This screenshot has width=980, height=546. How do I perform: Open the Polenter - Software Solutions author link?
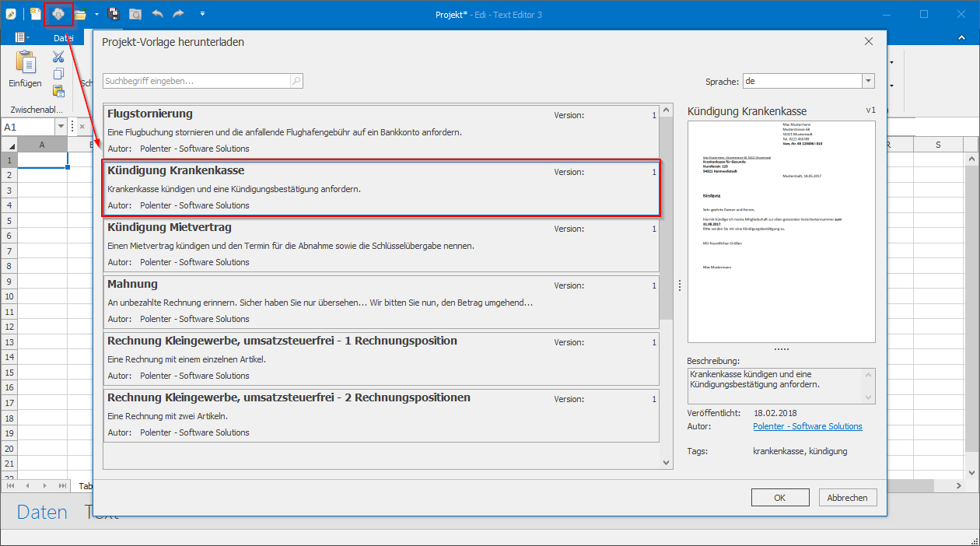point(807,426)
